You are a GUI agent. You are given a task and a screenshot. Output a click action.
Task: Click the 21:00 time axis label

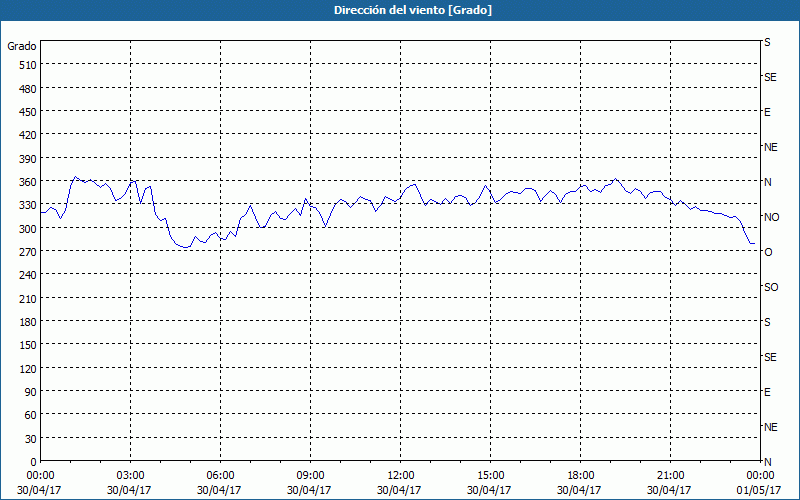coord(670,476)
